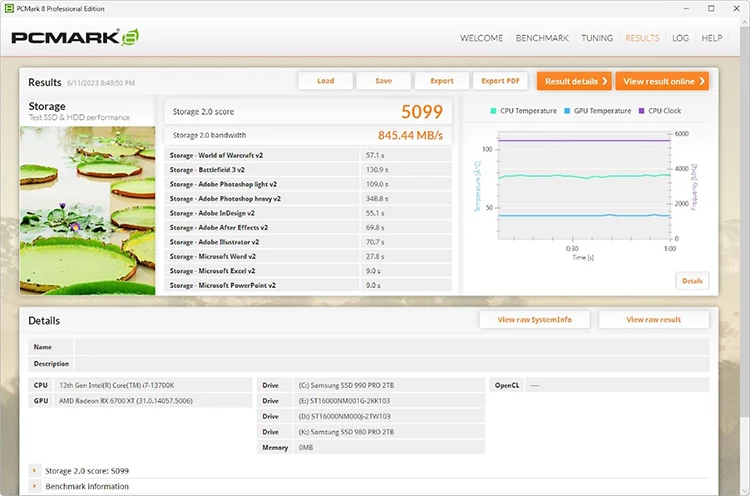750x496 pixels.
Task: Click the Samsung SSD 980 PRO 2TB drive
Action: pyautogui.click(x=346, y=432)
